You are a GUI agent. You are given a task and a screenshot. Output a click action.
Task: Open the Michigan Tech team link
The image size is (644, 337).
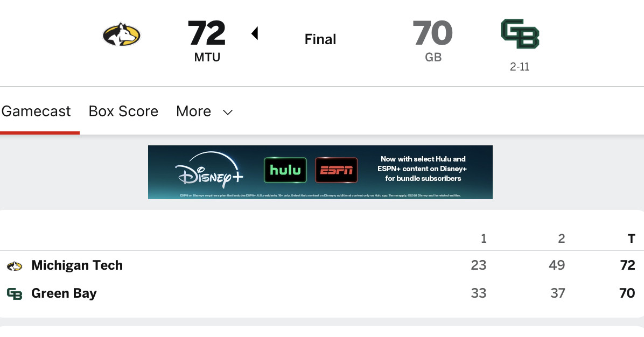click(x=77, y=265)
